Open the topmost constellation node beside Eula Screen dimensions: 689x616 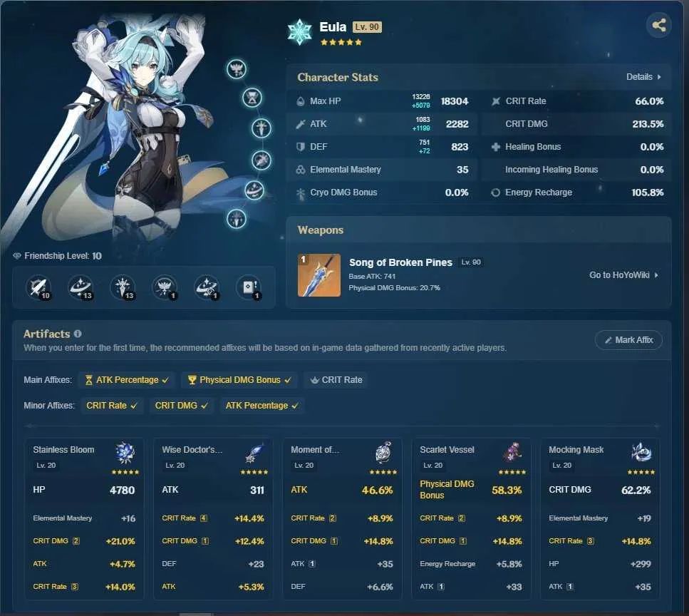(x=237, y=69)
